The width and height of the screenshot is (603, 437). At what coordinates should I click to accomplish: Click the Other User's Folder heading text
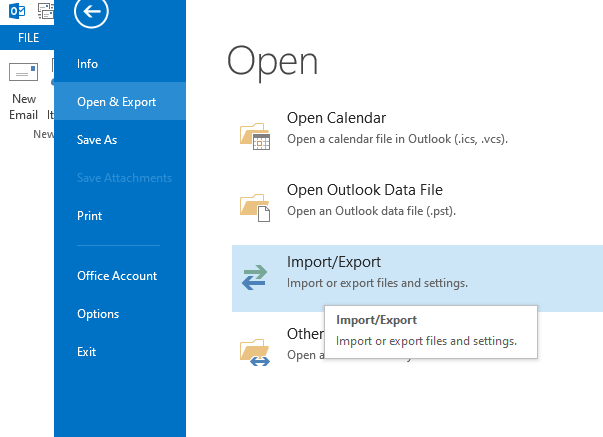tap(305, 334)
